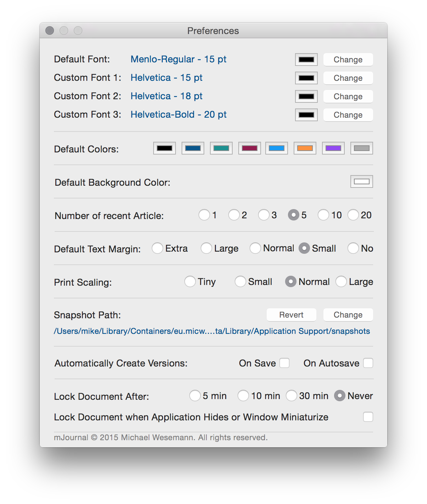
Task: Select Extra for Default Text Margin
Action: click(x=157, y=248)
